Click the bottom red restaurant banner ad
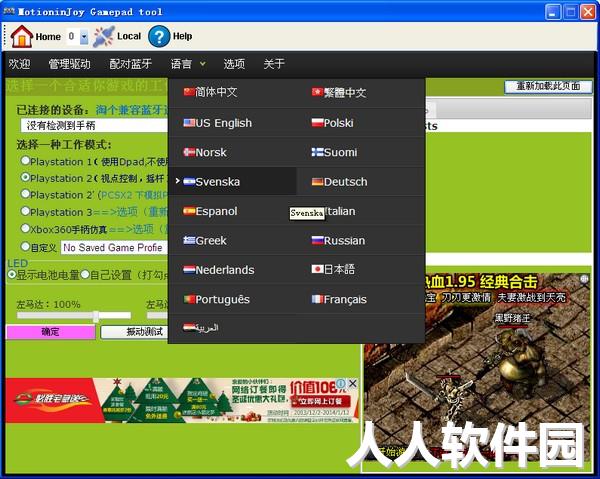600x479 pixels. 182,400
